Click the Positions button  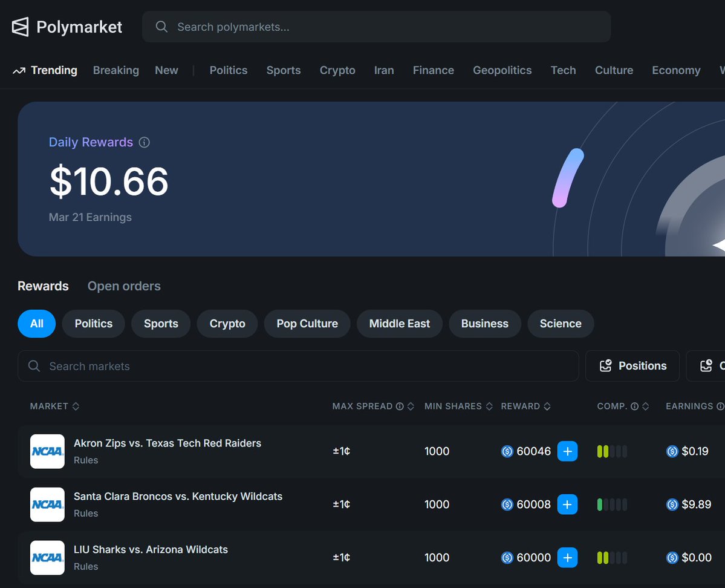click(x=632, y=366)
